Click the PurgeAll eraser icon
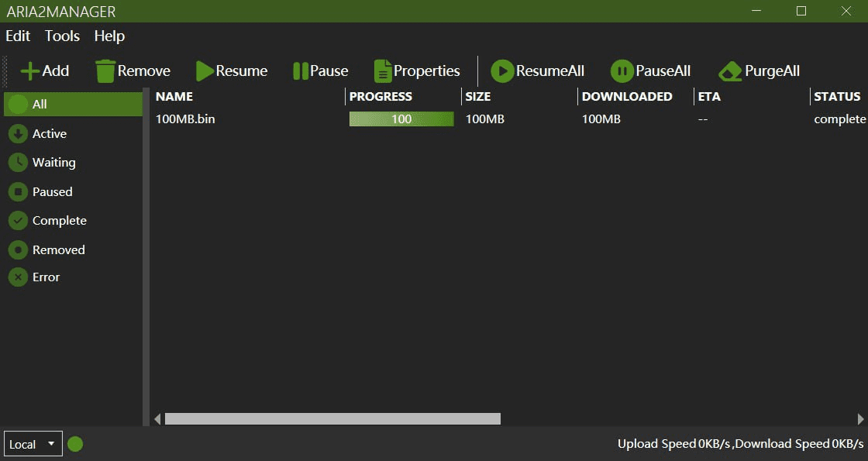 click(730, 71)
